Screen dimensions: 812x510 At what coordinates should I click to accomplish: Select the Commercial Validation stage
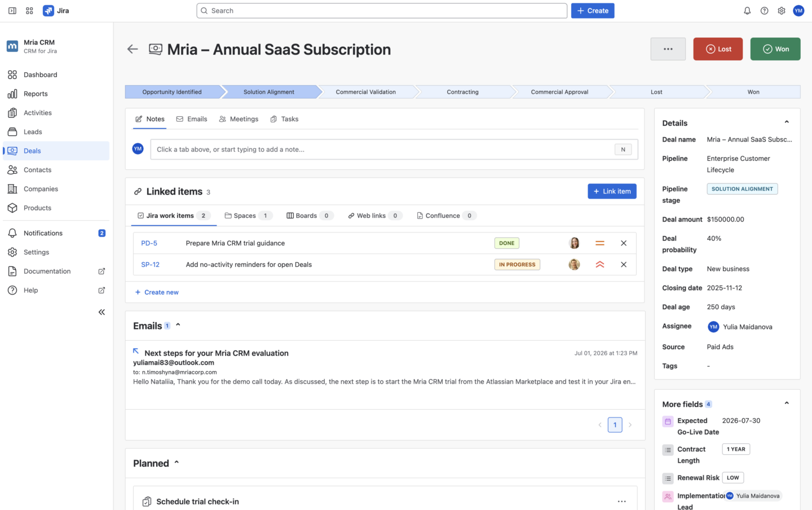coord(366,92)
